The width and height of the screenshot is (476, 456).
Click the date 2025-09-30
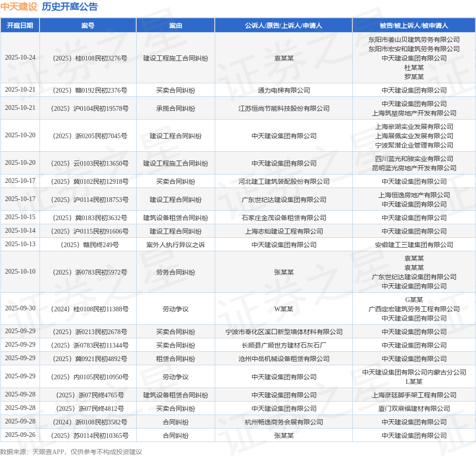(x=20, y=308)
